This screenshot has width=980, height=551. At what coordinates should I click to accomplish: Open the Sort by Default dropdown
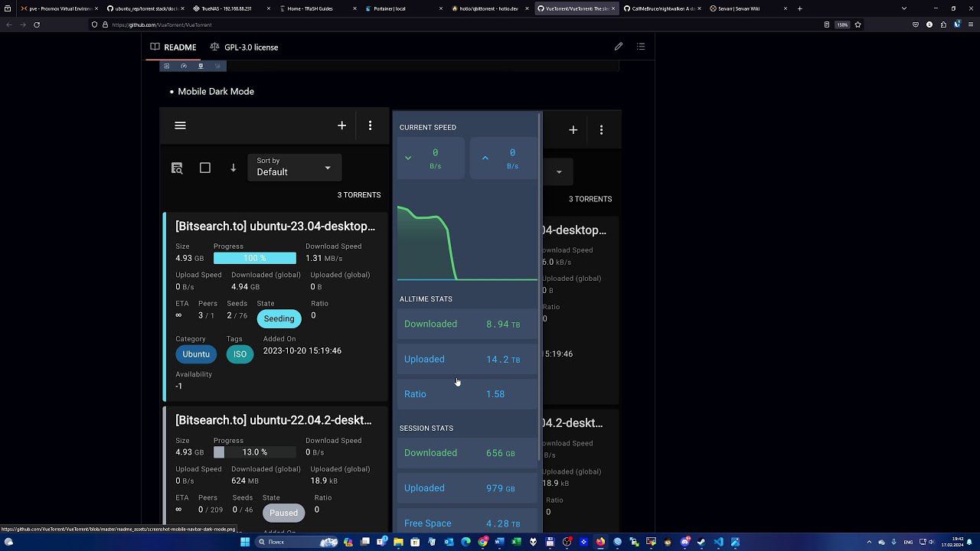[x=295, y=168]
